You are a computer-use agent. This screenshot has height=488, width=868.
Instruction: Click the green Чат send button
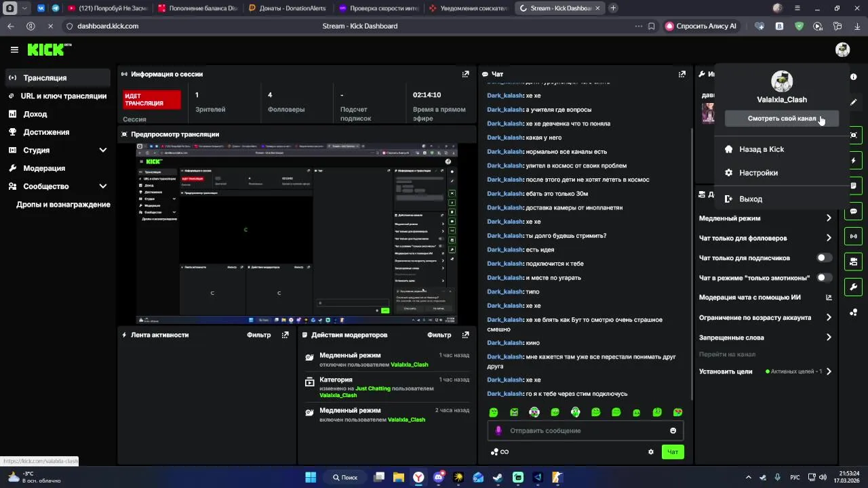coord(673,452)
